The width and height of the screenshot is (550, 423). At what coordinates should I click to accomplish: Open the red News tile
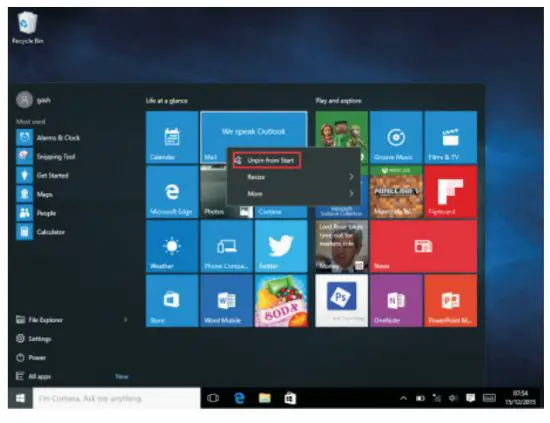tap(423, 246)
